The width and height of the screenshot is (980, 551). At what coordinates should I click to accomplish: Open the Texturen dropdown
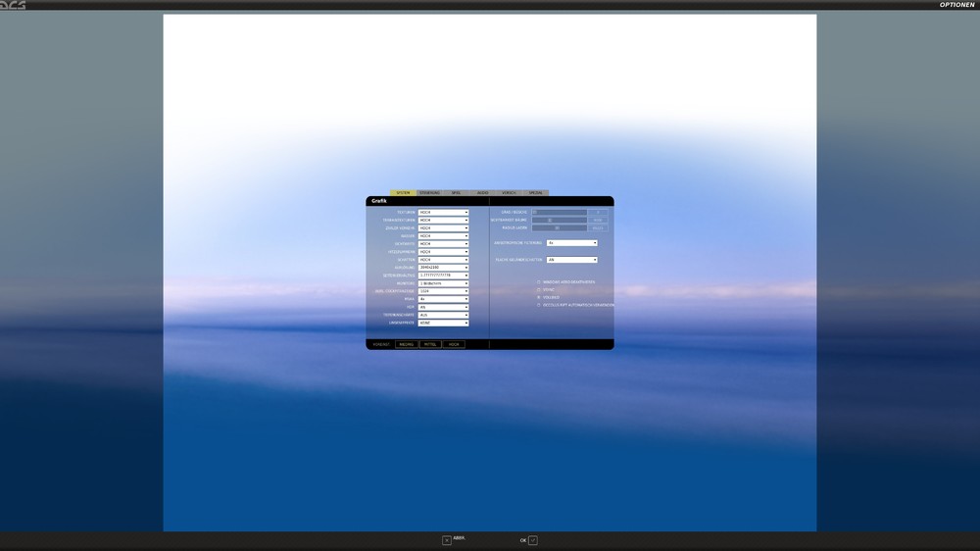(443, 212)
